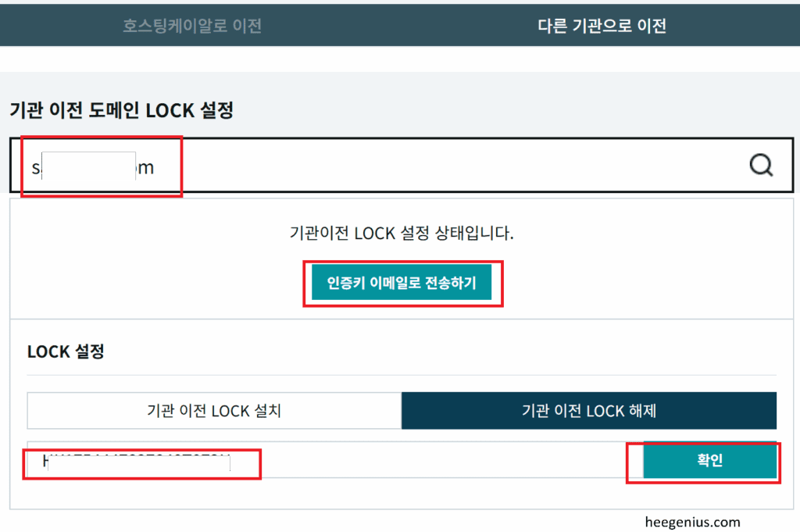Click the auth key input field
The image size is (800, 532).
328,462
